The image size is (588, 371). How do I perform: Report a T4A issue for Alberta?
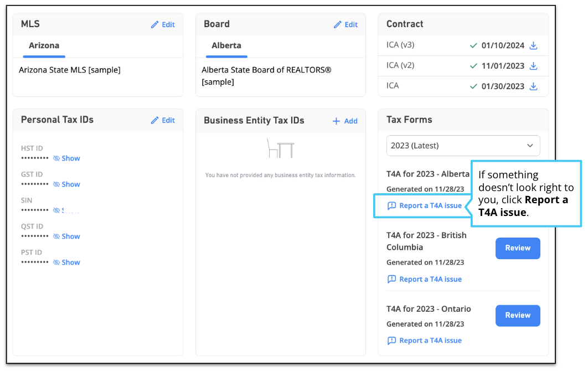pos(425,205)
